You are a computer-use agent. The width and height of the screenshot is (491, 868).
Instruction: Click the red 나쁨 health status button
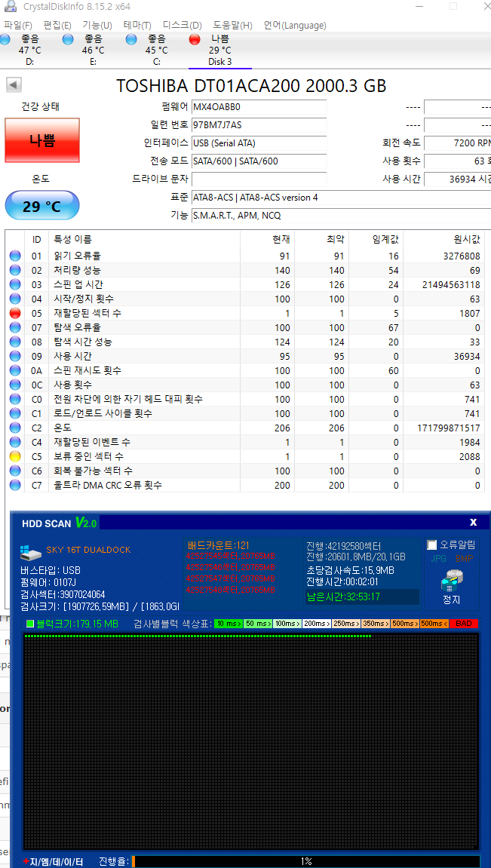coord(42,140)
